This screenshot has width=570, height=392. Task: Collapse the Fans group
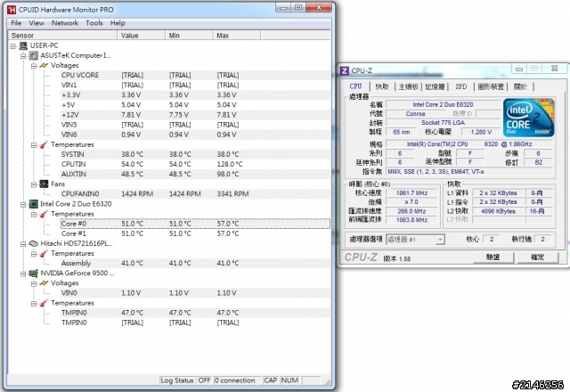34,184
